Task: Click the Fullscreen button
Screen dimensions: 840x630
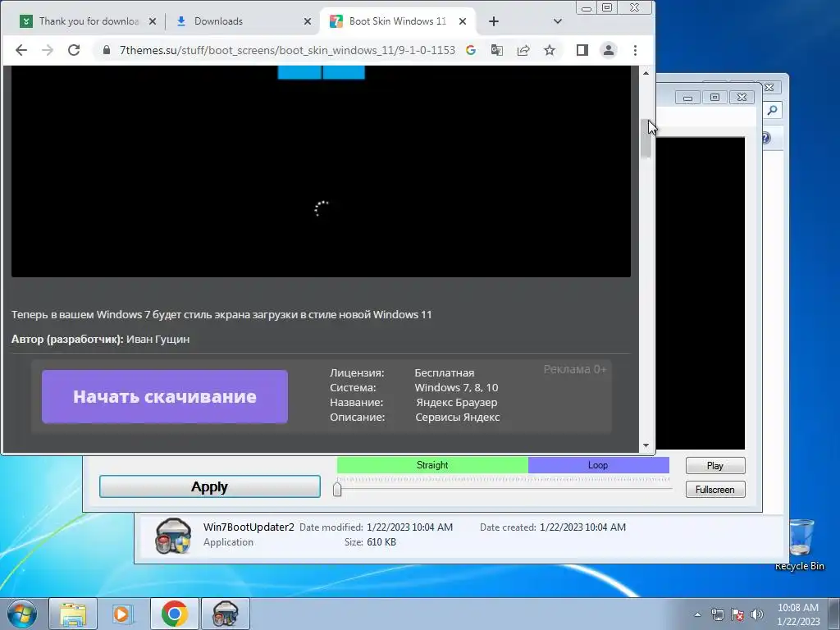Action: [715, 490]
